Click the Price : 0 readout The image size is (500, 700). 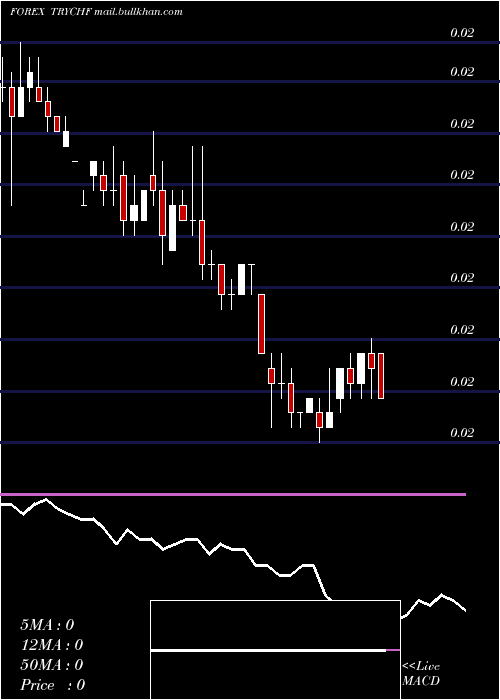point(52,685)
